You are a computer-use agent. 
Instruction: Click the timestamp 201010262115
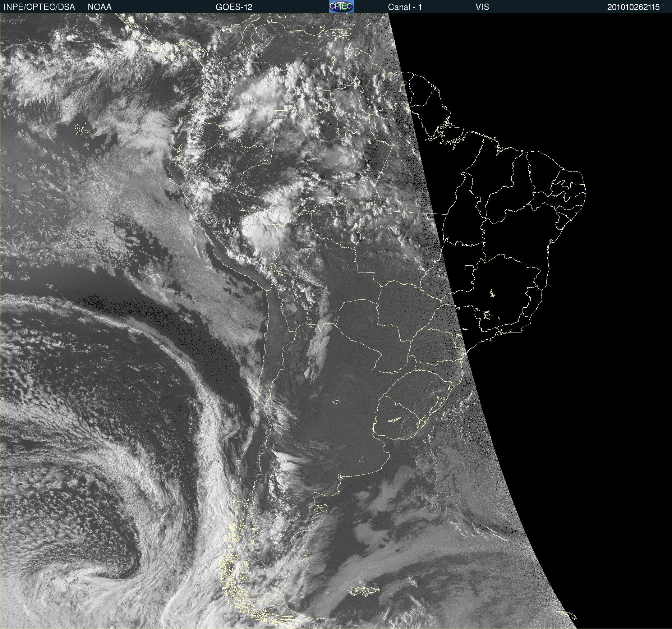[634, 7]
